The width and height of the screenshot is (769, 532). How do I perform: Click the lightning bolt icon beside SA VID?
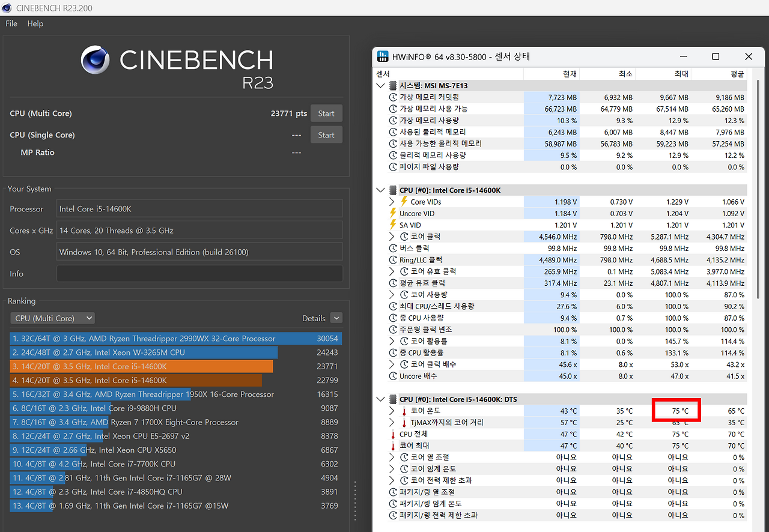coord(393,225)
